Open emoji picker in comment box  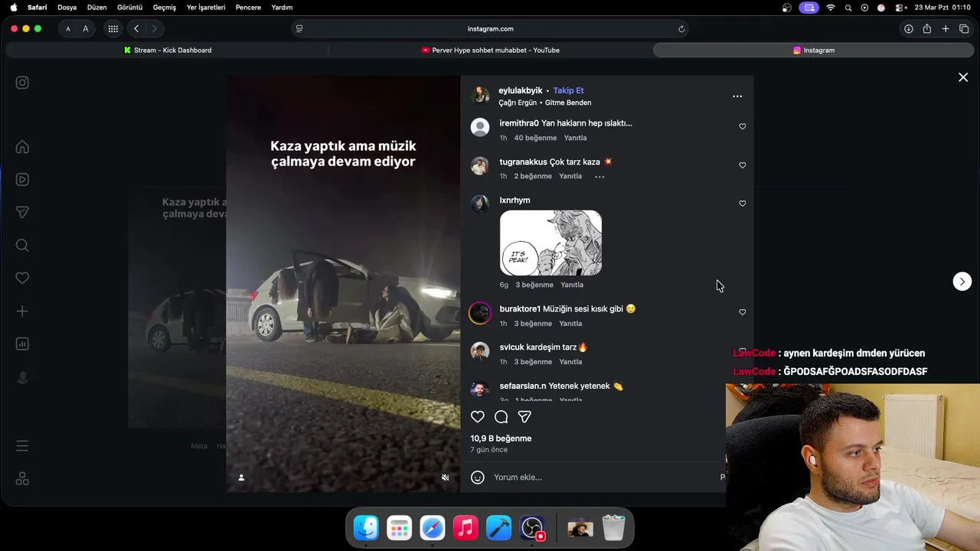(478, 478)
